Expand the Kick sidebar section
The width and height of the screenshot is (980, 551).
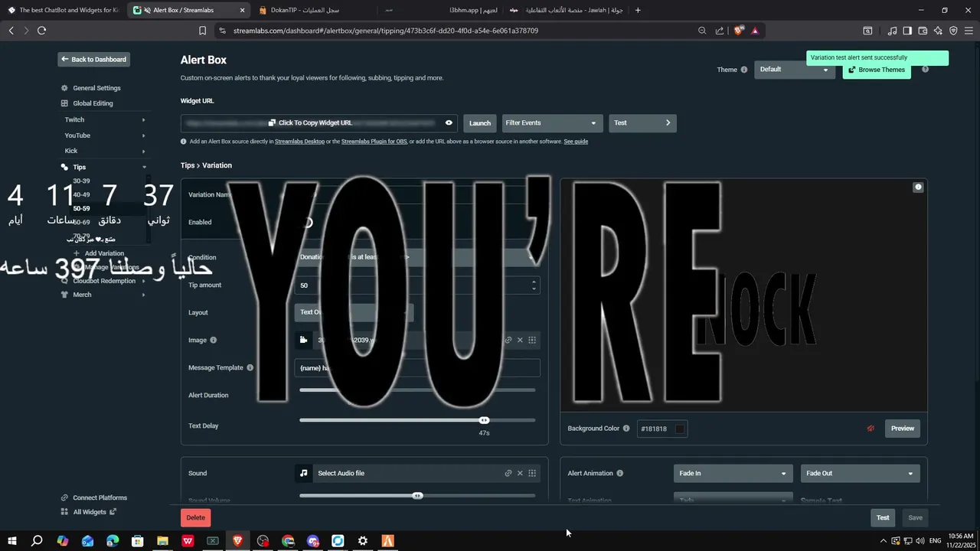(x=143, y=151)
